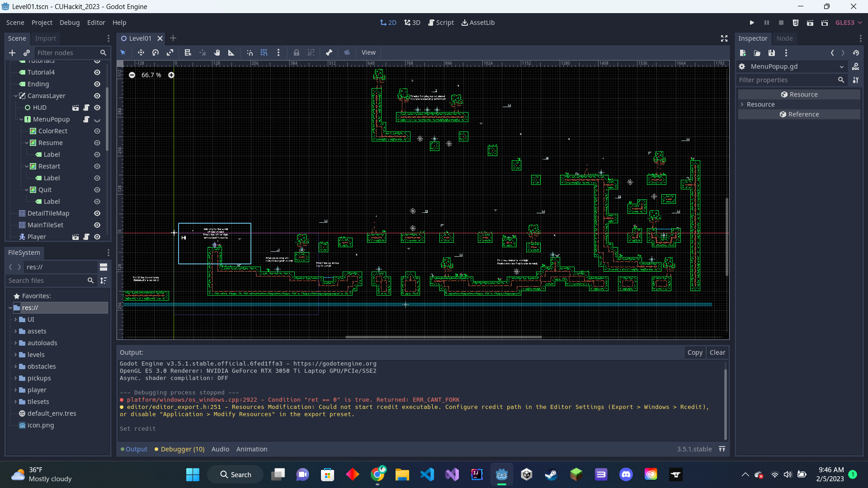
Task: Hide the Tutorial4 node
Action: [x=97, y=72]
